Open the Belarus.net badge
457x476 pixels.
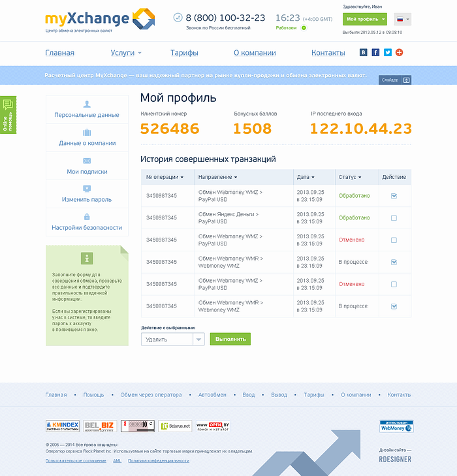tap(175, 426)
